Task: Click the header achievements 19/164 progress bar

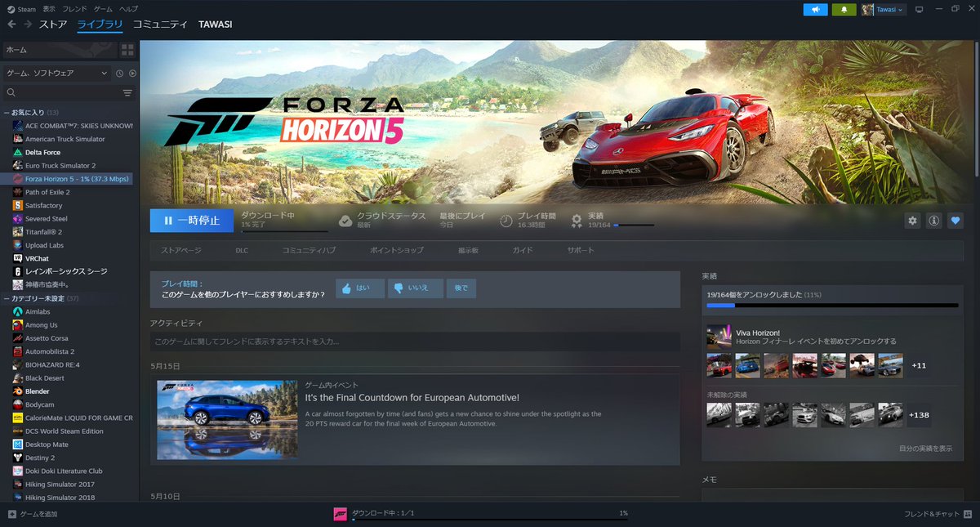Action: [x=634, y=225]
